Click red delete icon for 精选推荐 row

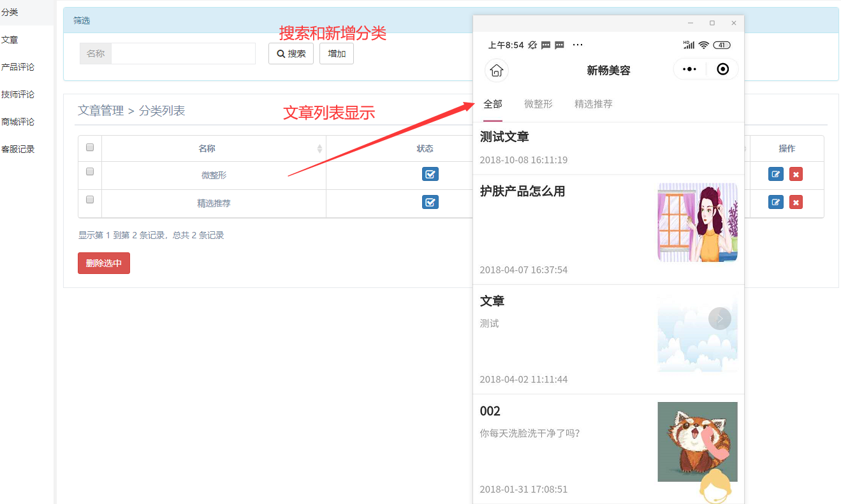coord(796,203)
